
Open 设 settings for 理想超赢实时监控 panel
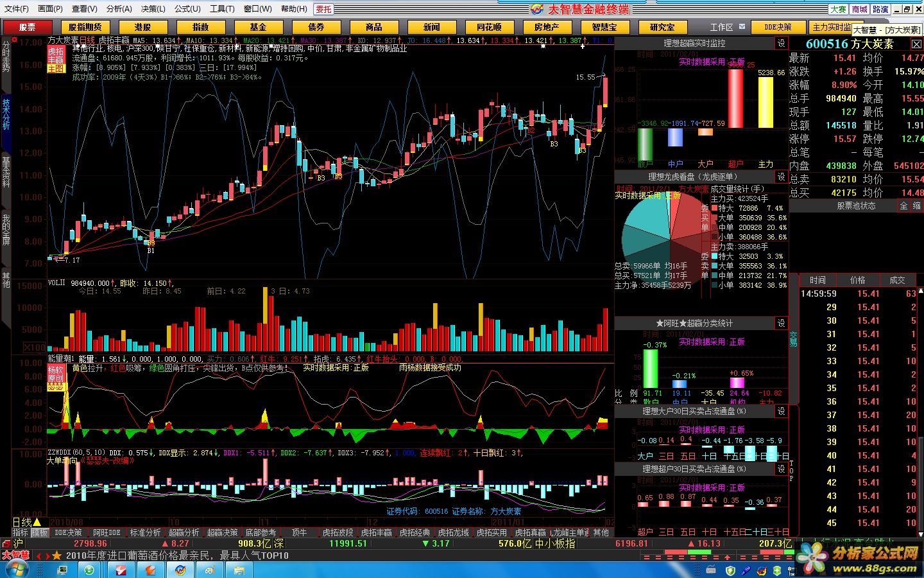(x=782, y=43)
